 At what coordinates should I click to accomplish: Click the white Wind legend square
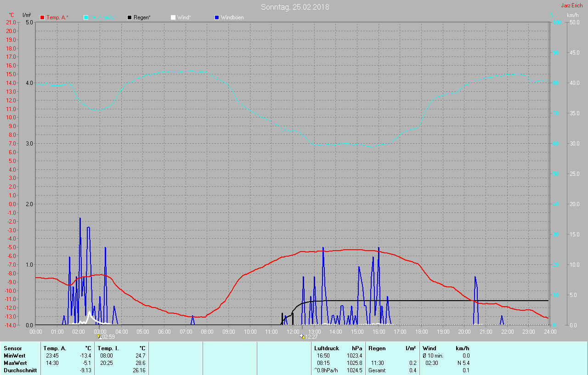tap(173, 17)
